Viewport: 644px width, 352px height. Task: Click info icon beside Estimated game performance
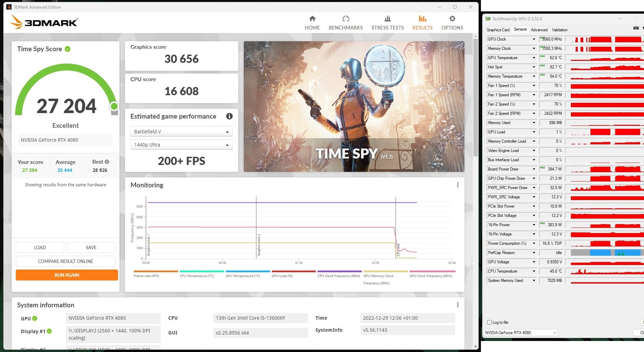pos(229,116)
